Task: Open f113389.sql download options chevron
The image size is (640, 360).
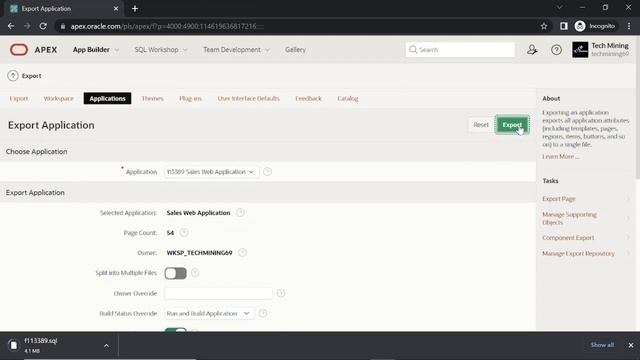Action: click(x=106, y=346)
